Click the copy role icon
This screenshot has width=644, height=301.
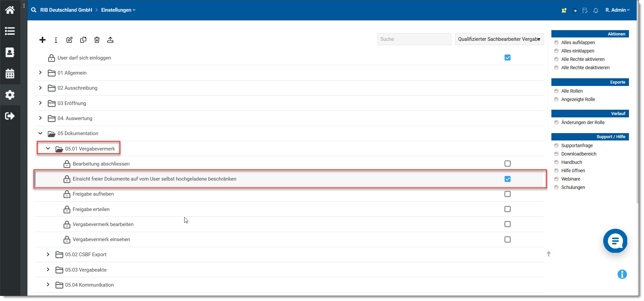83,40
